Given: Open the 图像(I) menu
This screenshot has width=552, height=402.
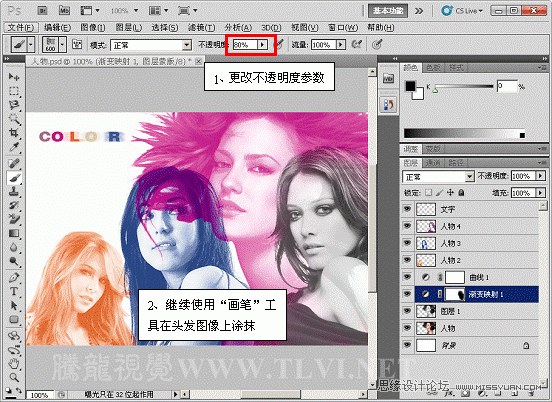Looking at the screenshot, I should pos(93,27).
